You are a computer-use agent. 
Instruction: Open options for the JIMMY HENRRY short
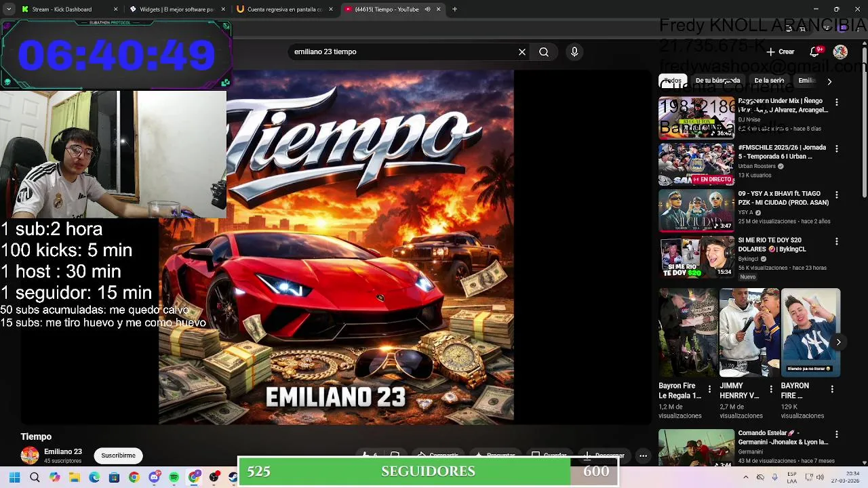(770, 389)
